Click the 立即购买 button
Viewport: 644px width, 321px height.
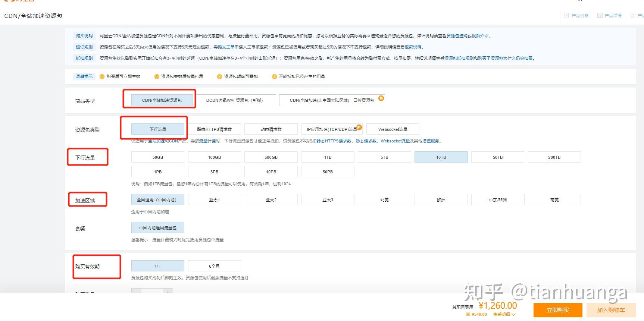coord(558,310)
